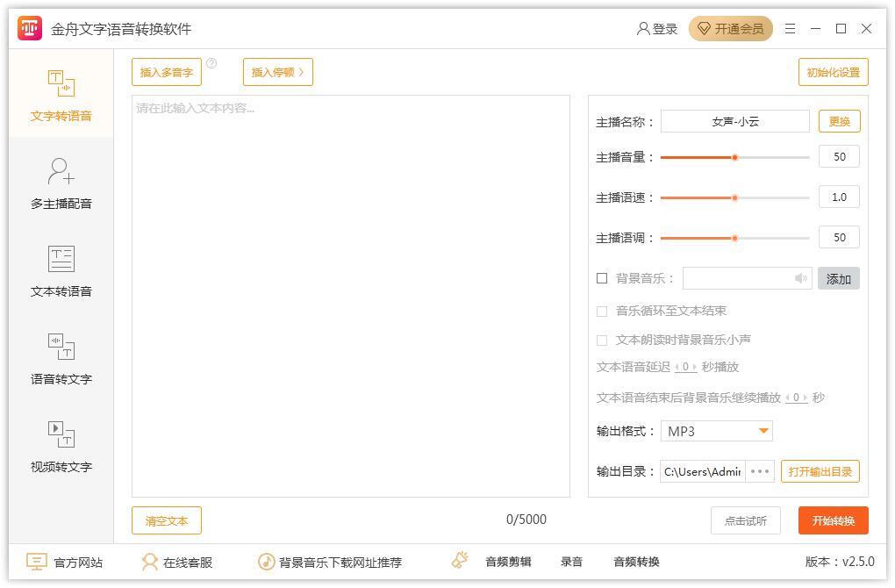Click the 在线客服 person icon
Viewport: 895px width, 588px height.
pyautogui.click(x=149, y=562)
